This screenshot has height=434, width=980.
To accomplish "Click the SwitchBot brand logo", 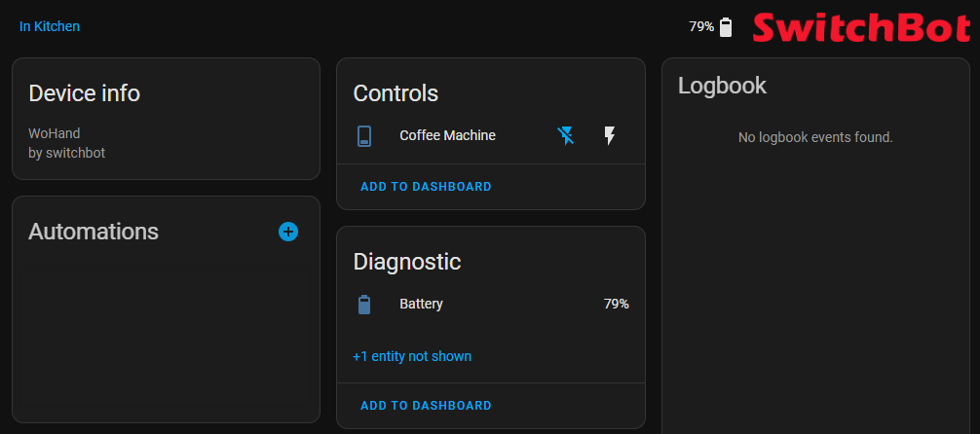I will (x=861, y=27).
